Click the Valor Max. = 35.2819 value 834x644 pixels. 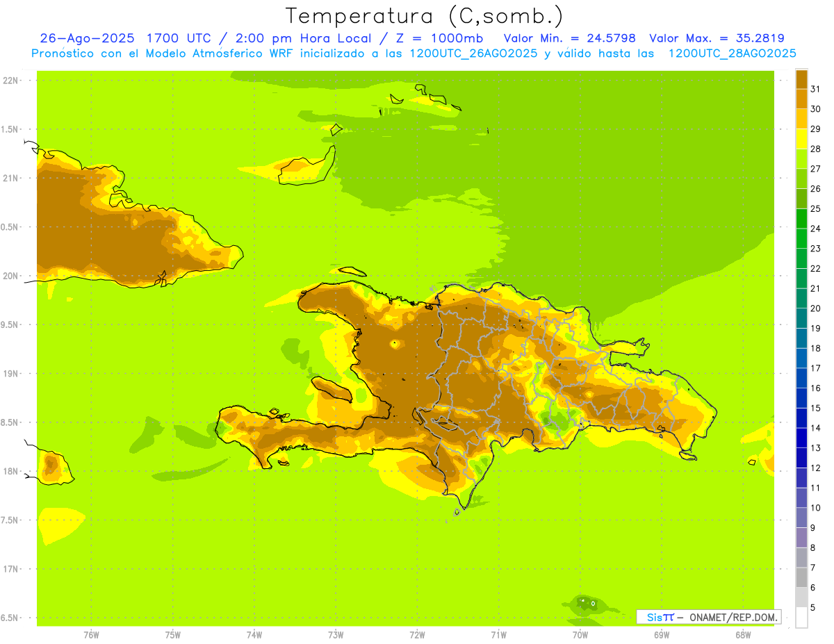click(x=717, y=38)
